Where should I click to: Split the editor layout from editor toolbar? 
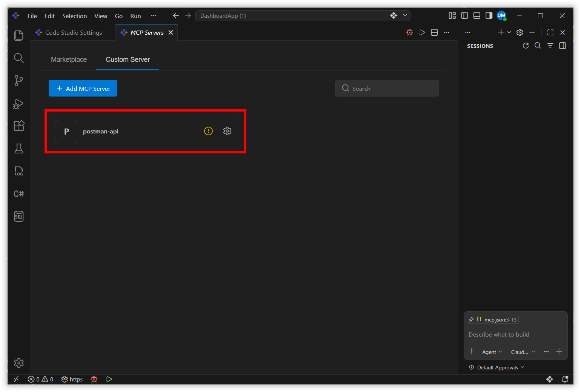pos(434,32)
